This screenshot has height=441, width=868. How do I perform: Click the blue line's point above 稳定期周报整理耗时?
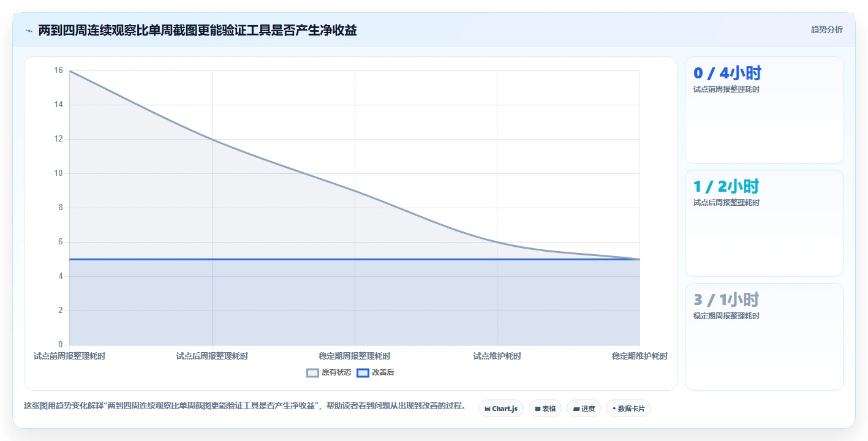pos(355,259)
